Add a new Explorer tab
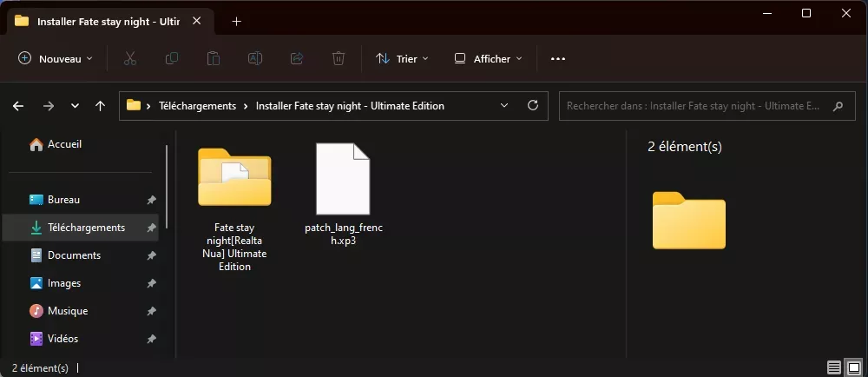The width and height of the screenshot is (868, 377). (x=236, y=22)
